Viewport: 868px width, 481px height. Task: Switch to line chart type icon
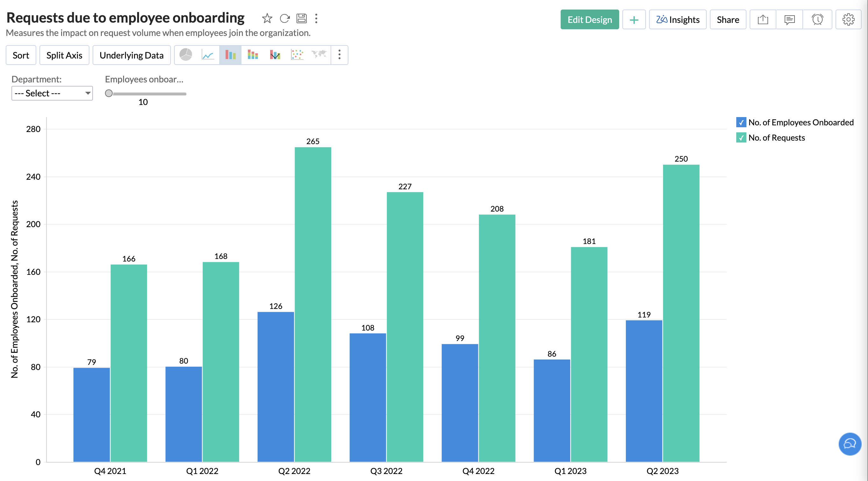tap(208, 55)
